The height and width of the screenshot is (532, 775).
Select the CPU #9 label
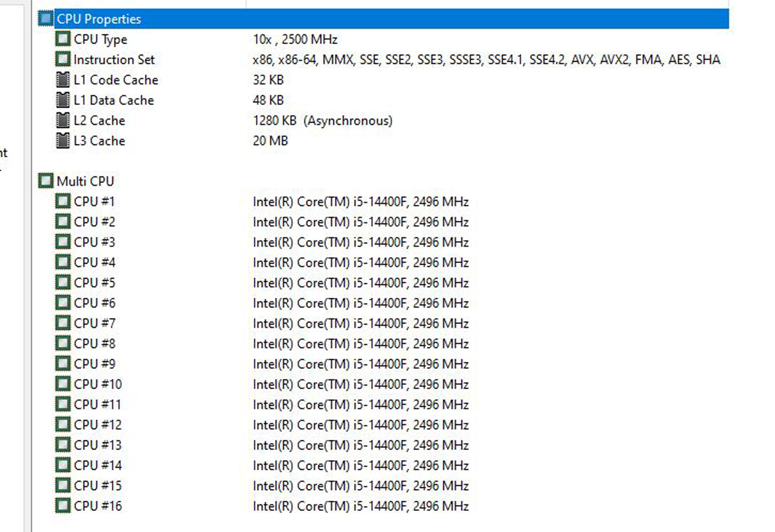point(94,364)
